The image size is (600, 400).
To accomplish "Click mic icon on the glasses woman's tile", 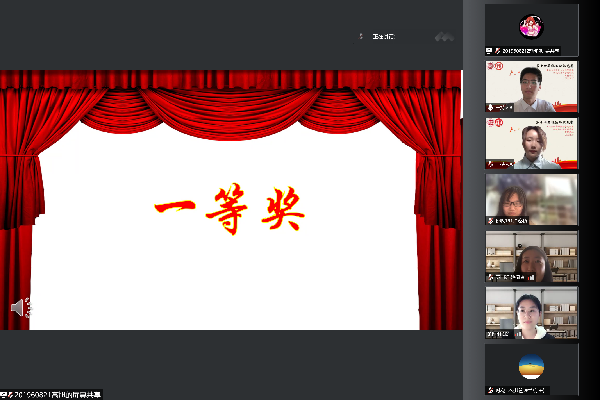I will [490, 220].
